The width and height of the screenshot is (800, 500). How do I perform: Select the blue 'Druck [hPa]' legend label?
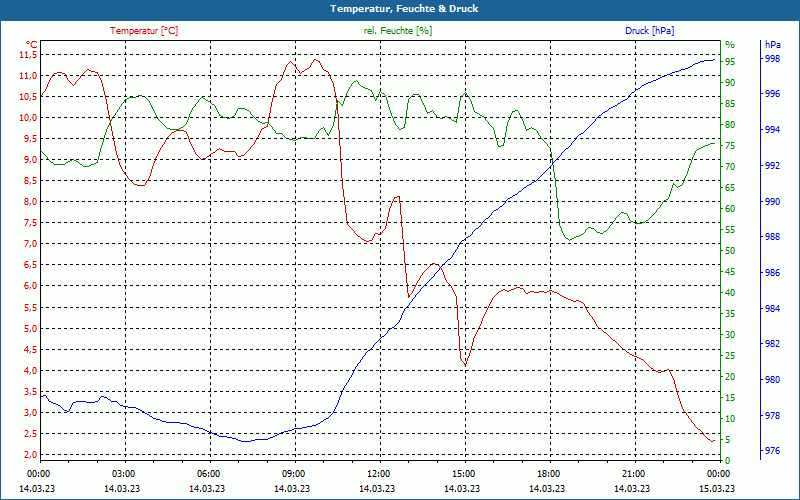click(649, 31)
